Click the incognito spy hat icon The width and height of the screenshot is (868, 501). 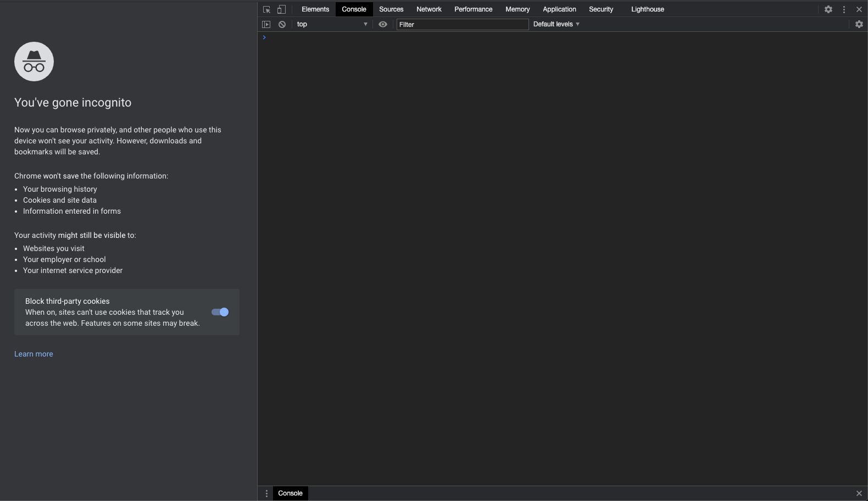[x=34, y=62]
